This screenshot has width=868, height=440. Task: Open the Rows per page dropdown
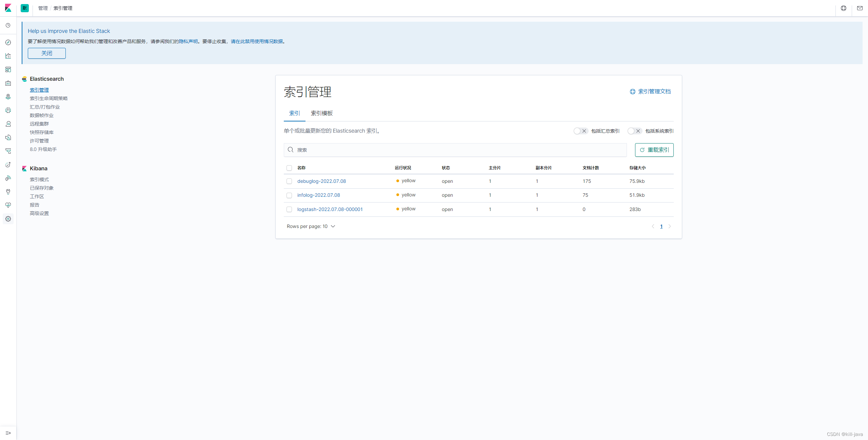point(311,226)
